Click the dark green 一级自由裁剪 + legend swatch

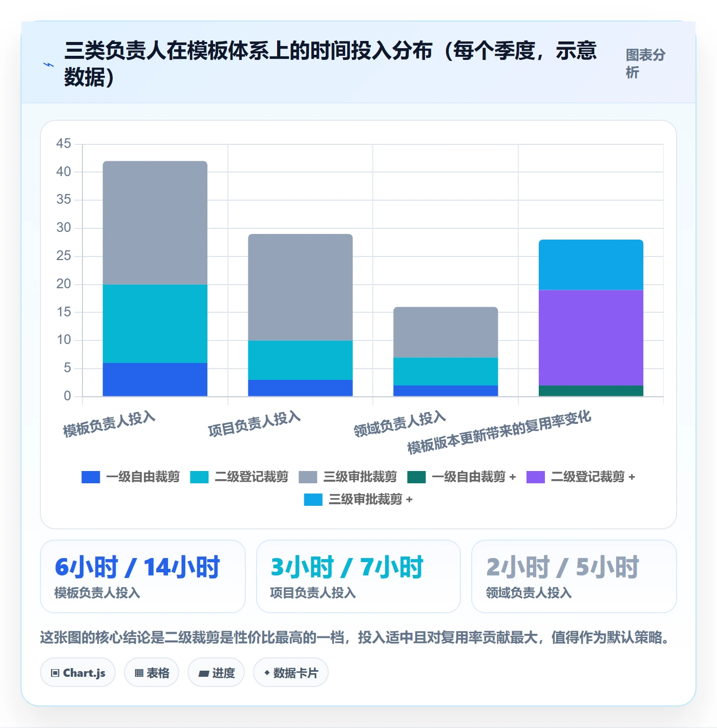click(416, 477)
